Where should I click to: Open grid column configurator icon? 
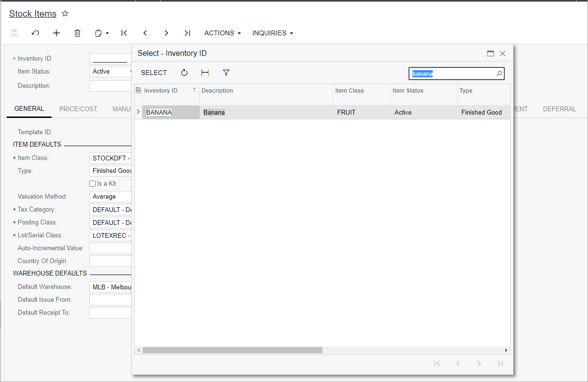[x=139, y=90]
